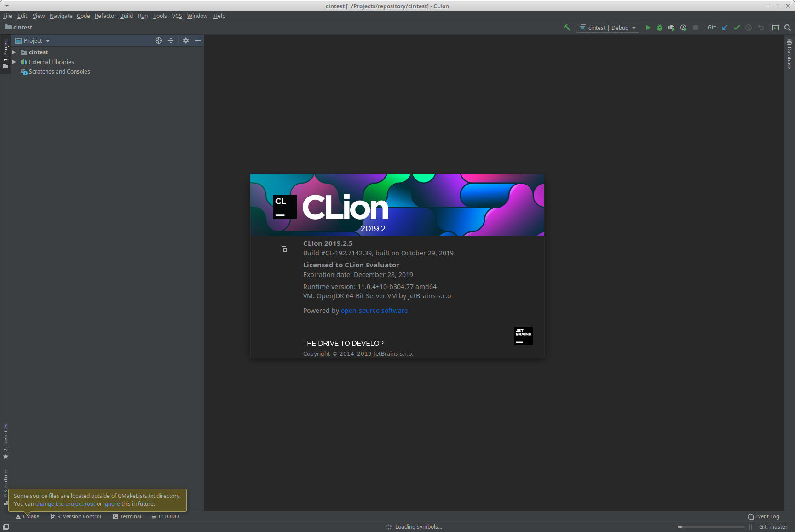Open the run anything / terminal frame icon
This screenshot has height=532, width=795.
click(776, 28)
